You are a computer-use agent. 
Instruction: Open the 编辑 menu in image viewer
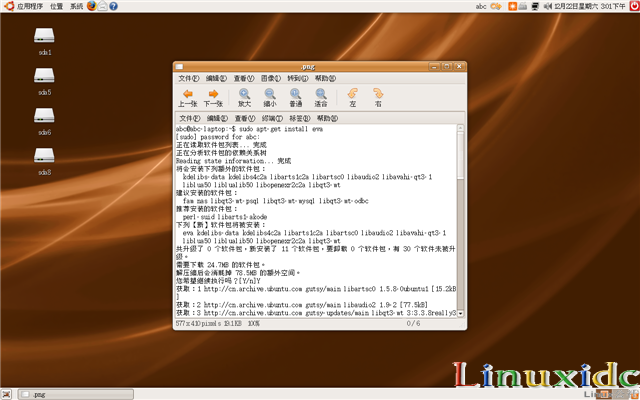click(216, 78)
